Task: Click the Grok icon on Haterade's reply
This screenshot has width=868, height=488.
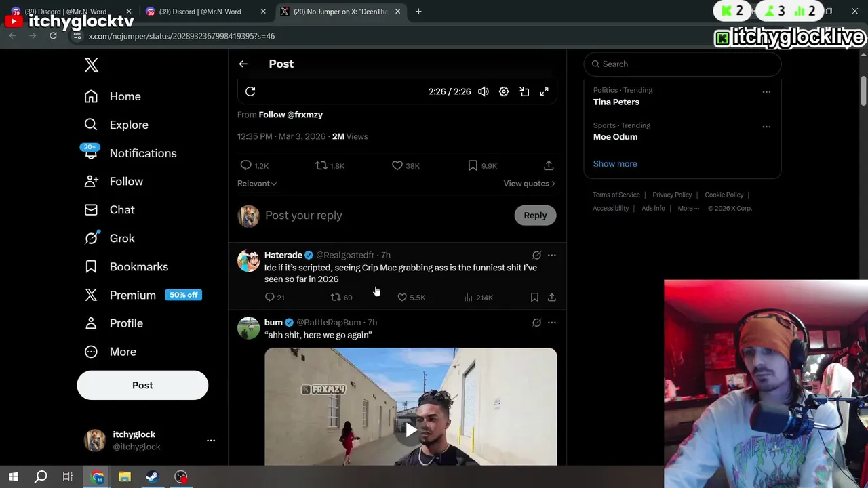Action: pyautogui.click(x=536, y=256)
